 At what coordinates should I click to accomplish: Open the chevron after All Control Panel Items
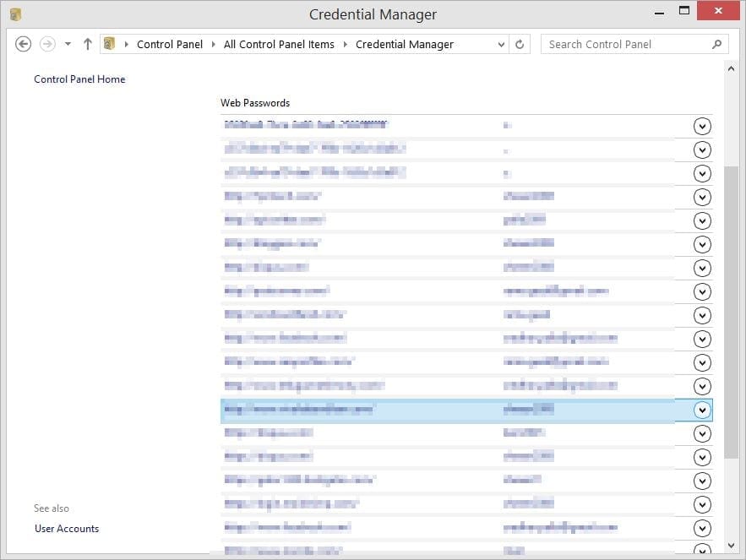point(346,44)
